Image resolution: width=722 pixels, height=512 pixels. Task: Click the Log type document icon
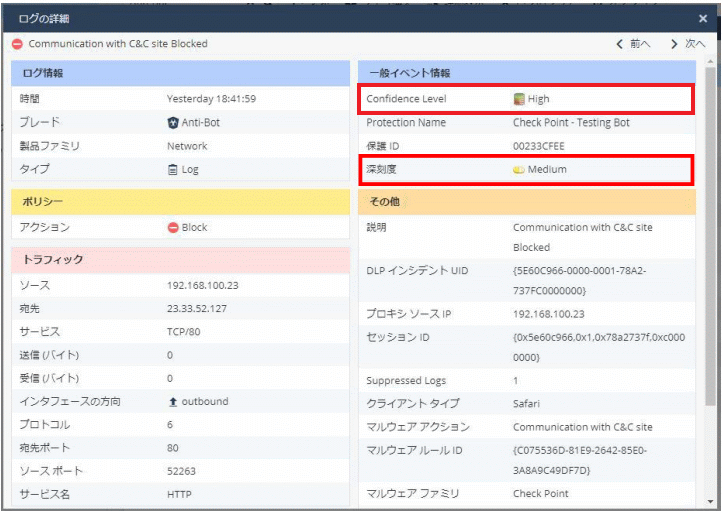pos(173,170)
